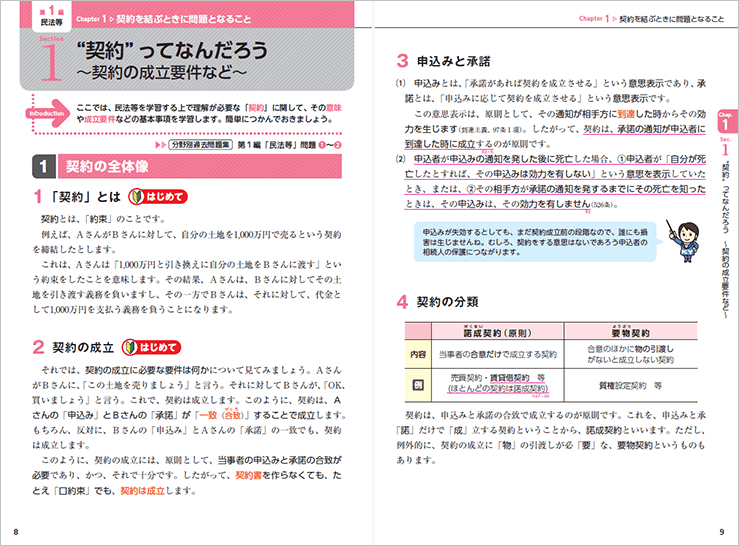Click the orange word 一致（合致）
Viewport: 739px width, 546px height.
(222, 415)
